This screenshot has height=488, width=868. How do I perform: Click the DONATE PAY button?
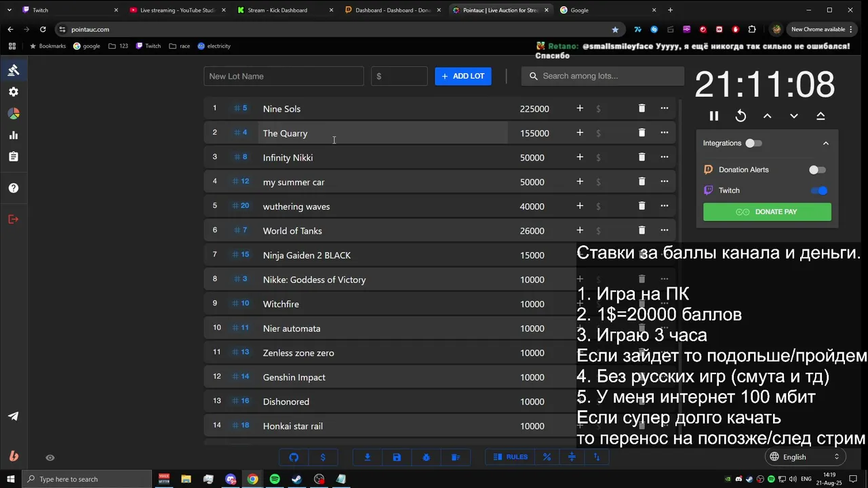pos(767,211)
